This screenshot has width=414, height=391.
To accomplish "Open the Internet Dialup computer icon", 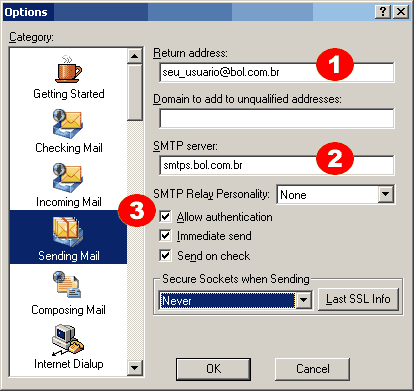I will (68, 340).
